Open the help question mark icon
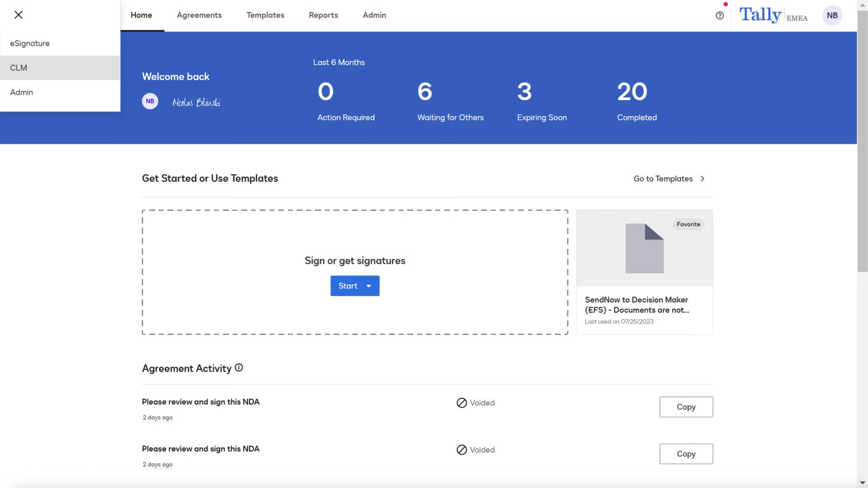The height and width of the screenshot is (488, 868). pyautogui.click(x=720, y=15)
